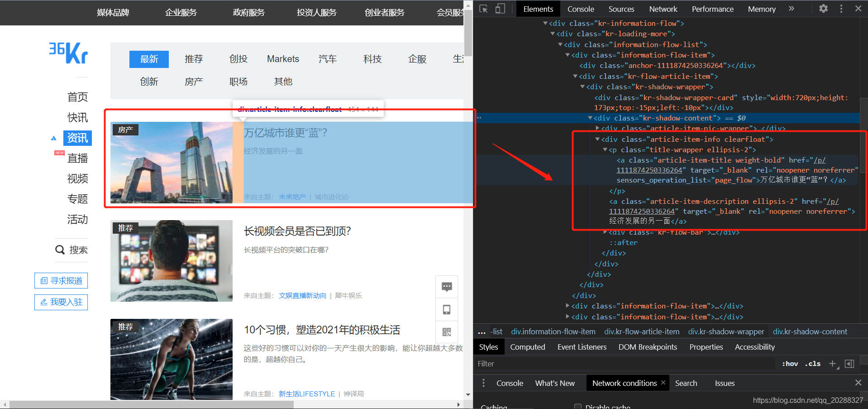The width and height of the screenshot is (868, 409).
Task: Click the 新生活LIFESTYLE topic link
Action: tap(307, 394)
